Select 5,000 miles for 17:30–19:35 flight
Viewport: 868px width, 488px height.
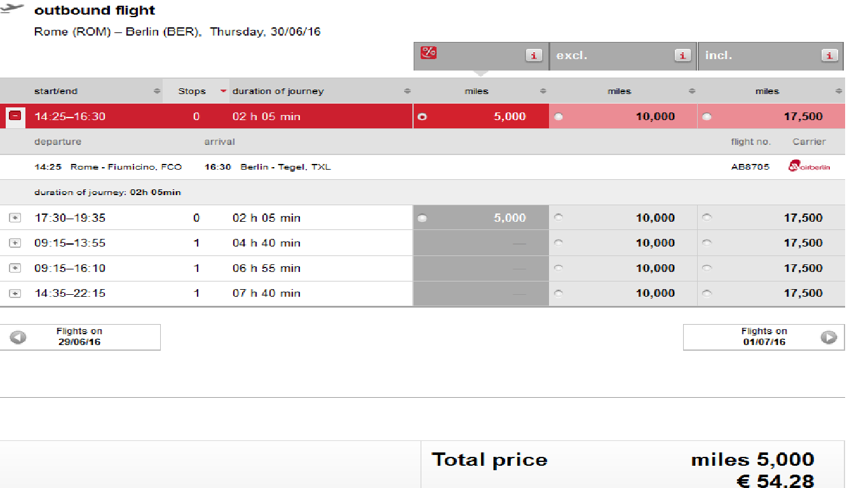(423, 218)
